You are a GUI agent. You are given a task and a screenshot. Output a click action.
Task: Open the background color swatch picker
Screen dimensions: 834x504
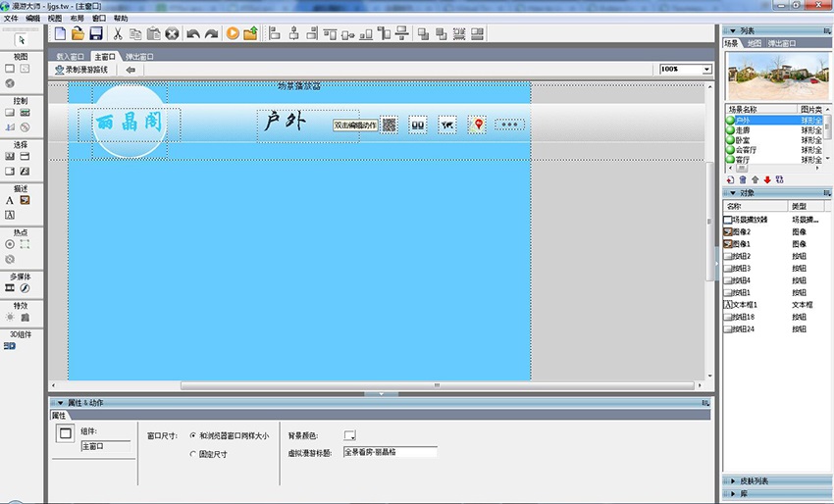pos(349,435)
